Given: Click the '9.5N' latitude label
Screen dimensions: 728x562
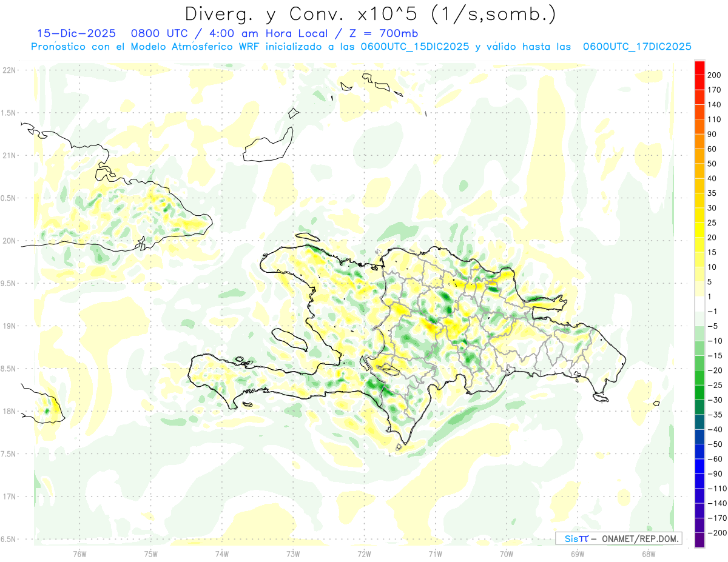Looking at the screenshot, I should click(8, 284).
